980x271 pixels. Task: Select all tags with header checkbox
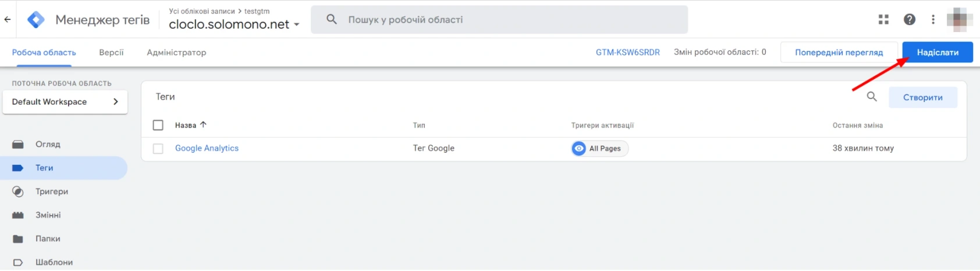[158, 125]
